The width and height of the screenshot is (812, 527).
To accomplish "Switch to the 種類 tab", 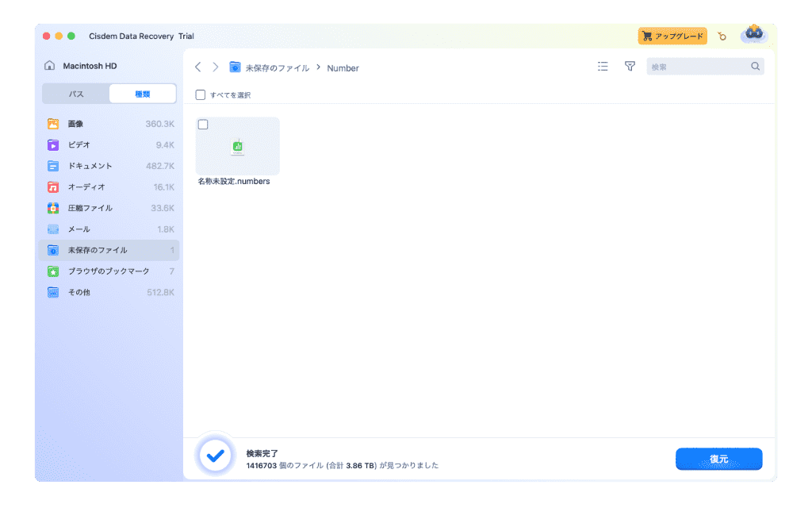I will coord(143,94).
